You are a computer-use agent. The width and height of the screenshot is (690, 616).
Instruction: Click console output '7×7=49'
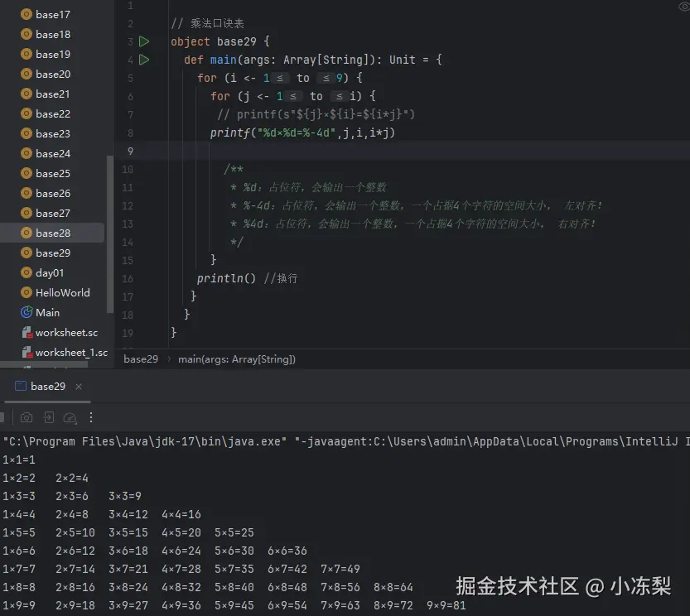point(340,569)
